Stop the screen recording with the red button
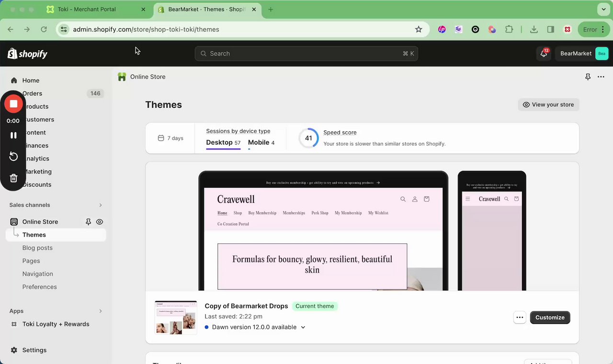Screen dimensions: 613x364 point(13,104)
